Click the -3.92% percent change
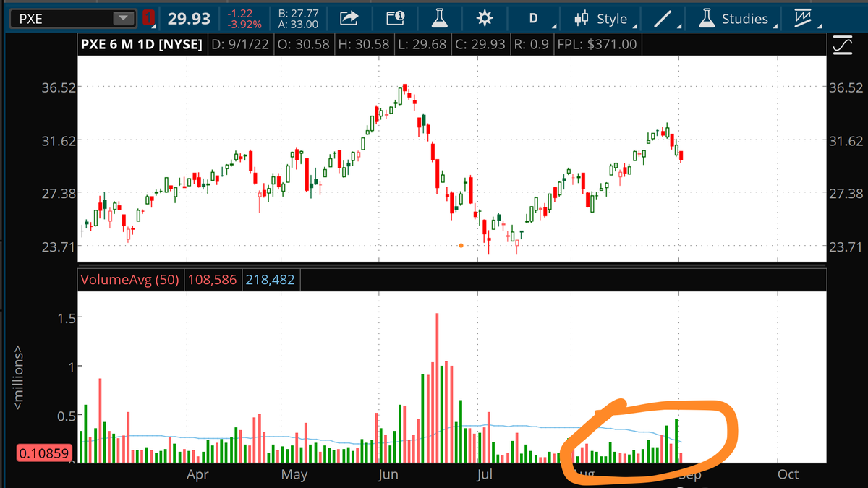 [x=244, y=25]
